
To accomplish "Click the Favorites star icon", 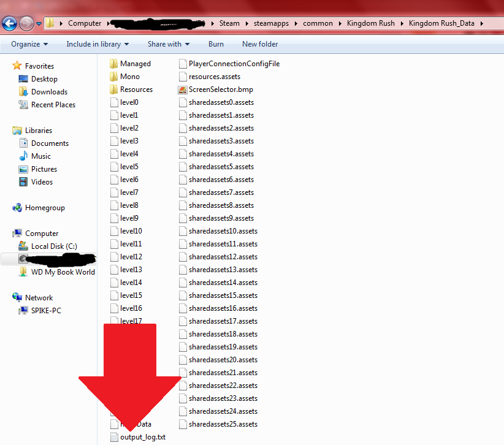I will (x=17, y=66).
